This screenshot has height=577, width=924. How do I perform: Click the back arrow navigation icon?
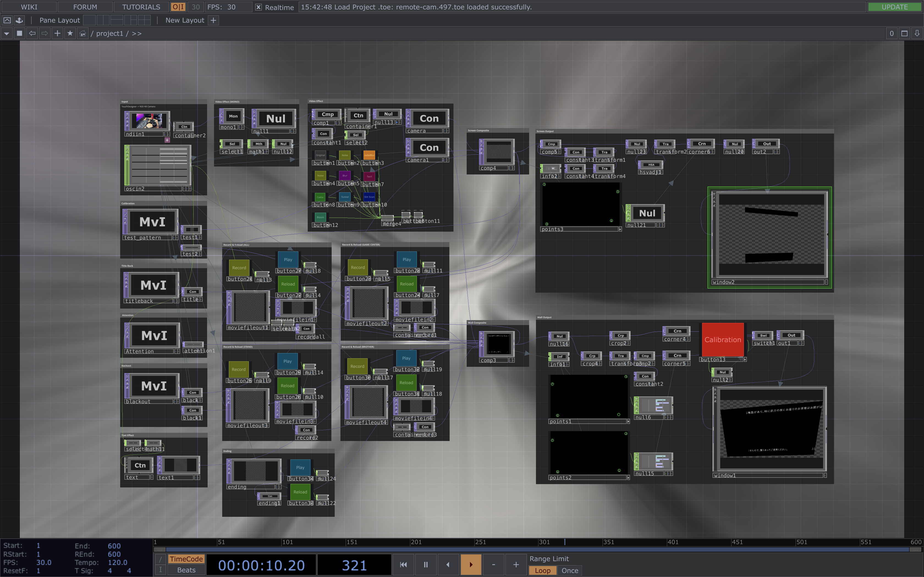32,34
